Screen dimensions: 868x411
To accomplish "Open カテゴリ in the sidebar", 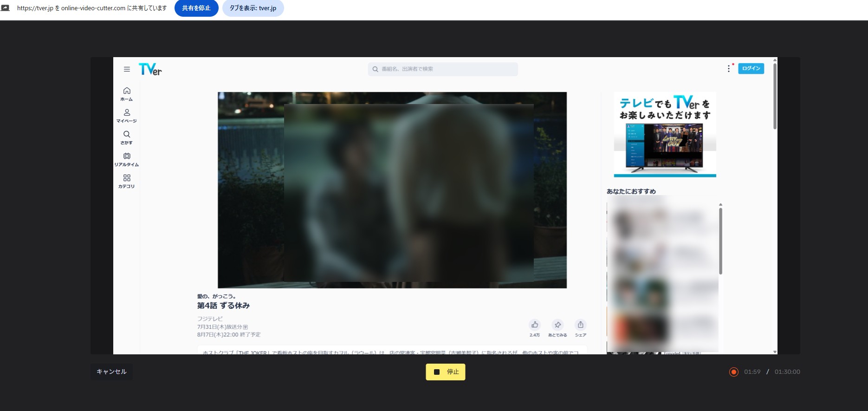I will 127,181.
